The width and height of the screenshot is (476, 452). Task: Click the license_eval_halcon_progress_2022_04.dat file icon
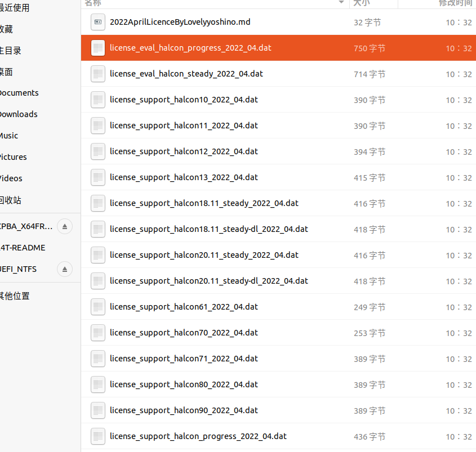(98, 48)
